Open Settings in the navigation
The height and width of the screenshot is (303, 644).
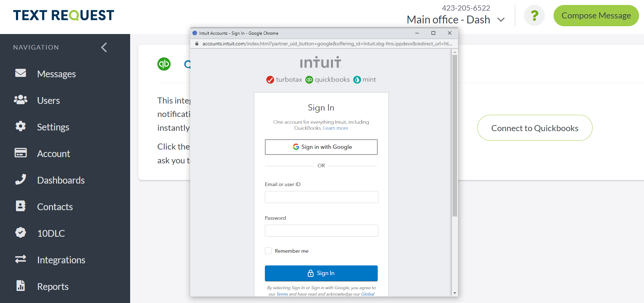click(x=53, y=127)
